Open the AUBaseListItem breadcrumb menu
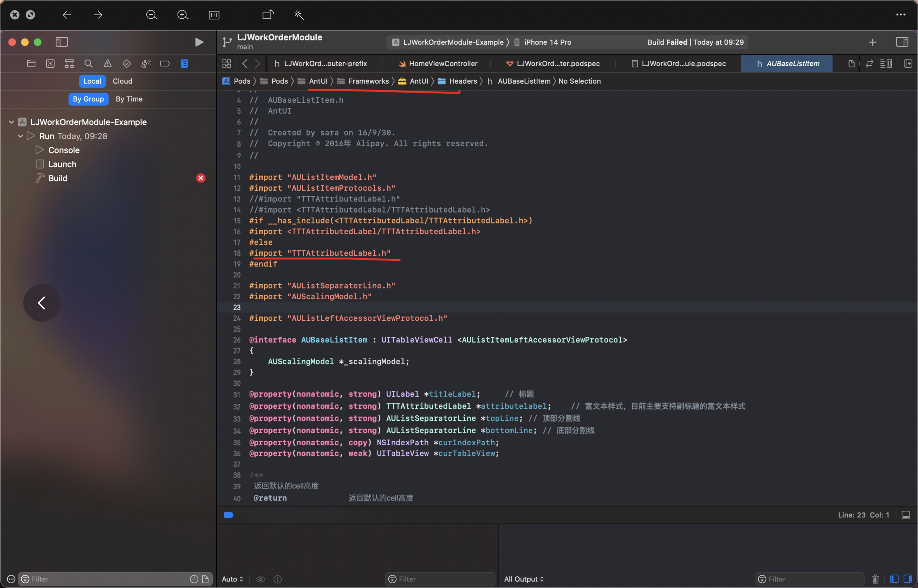The image size is (918, 588). (x=519, y=81)
